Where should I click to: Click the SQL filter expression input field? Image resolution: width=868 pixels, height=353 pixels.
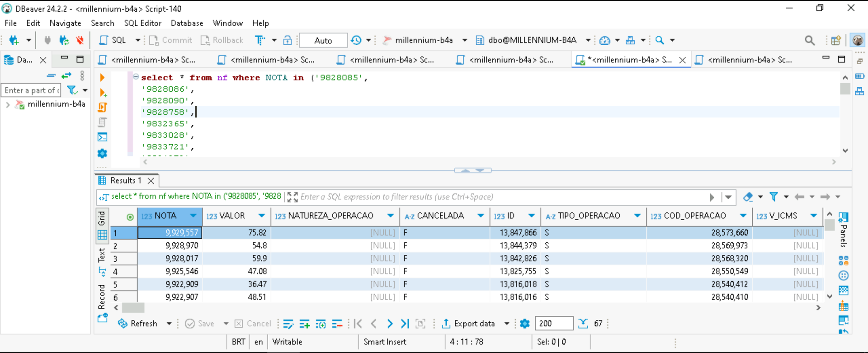click(x=502, y=197)
